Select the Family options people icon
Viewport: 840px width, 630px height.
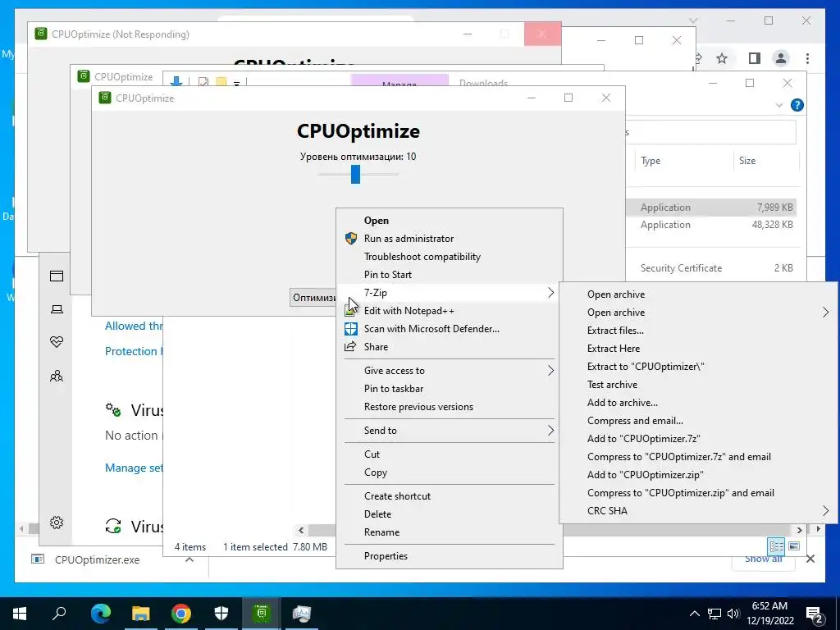57,376
